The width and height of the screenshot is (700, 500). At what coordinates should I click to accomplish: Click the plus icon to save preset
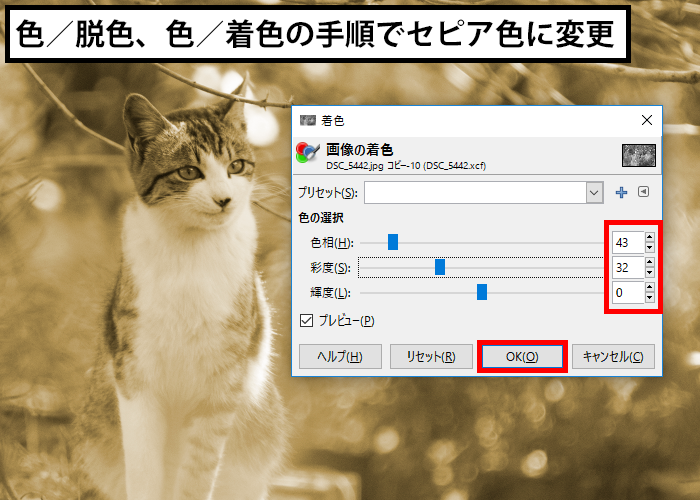[621, 192]
